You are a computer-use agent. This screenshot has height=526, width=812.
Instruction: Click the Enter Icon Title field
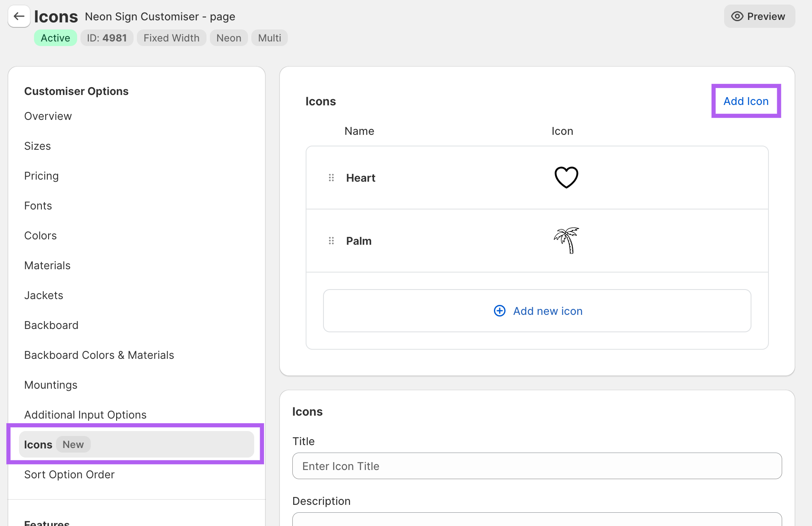(537, 466)
